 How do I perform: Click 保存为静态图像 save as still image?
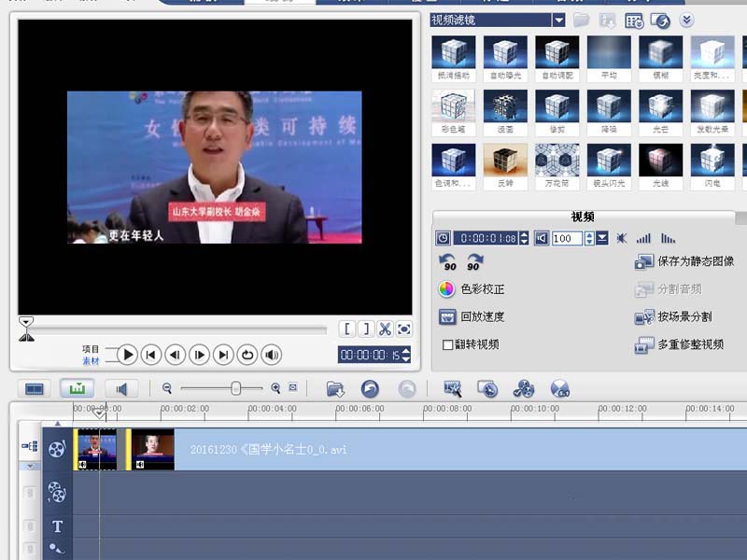pos(684,261)
